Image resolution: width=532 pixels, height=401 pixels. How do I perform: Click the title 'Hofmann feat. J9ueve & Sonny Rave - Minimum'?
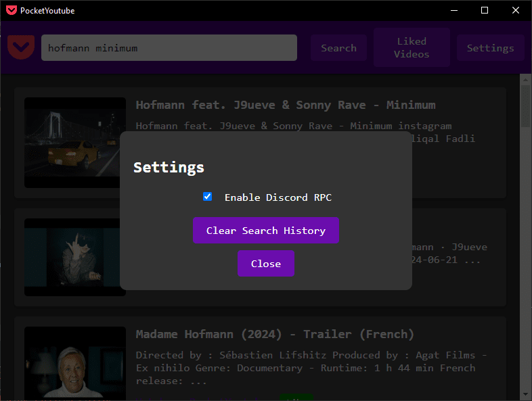286,105
